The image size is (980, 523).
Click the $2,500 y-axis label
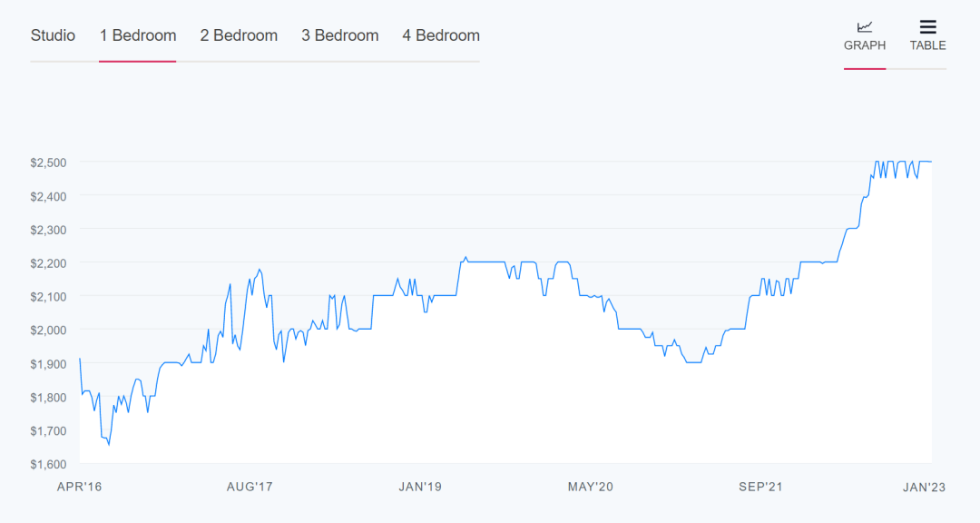pyautogui.click(x=47, y=163)
